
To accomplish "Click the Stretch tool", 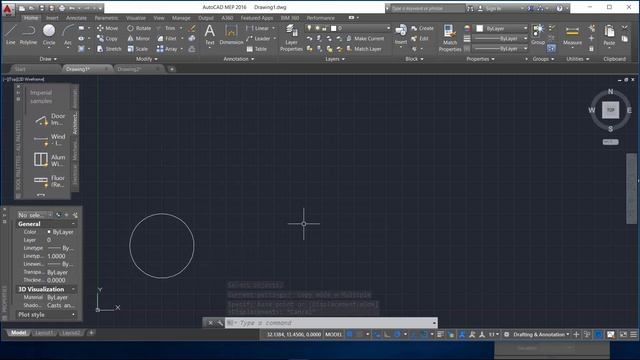I will pyautogui.click(x=109, y=49).
